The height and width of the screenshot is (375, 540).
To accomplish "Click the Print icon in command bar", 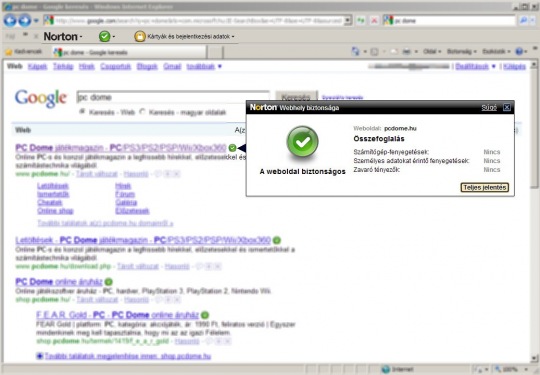I will pyautogui.click(x=406, y=52).
